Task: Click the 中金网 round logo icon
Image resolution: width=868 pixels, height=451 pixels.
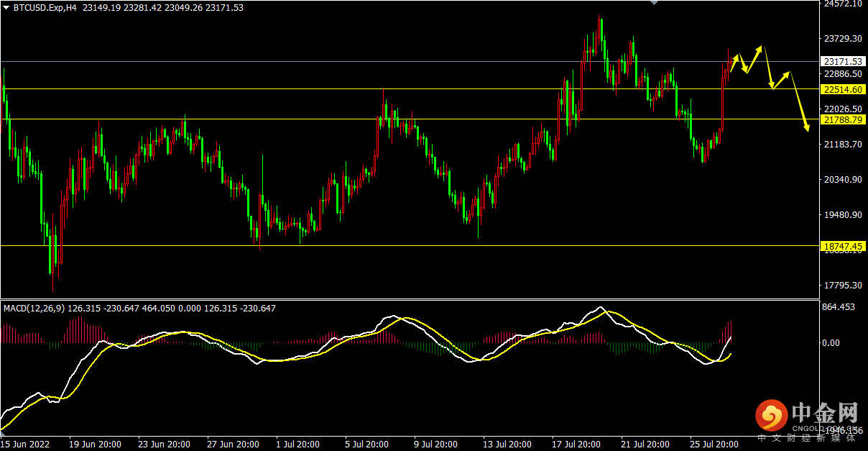Action: click(771, 415)
